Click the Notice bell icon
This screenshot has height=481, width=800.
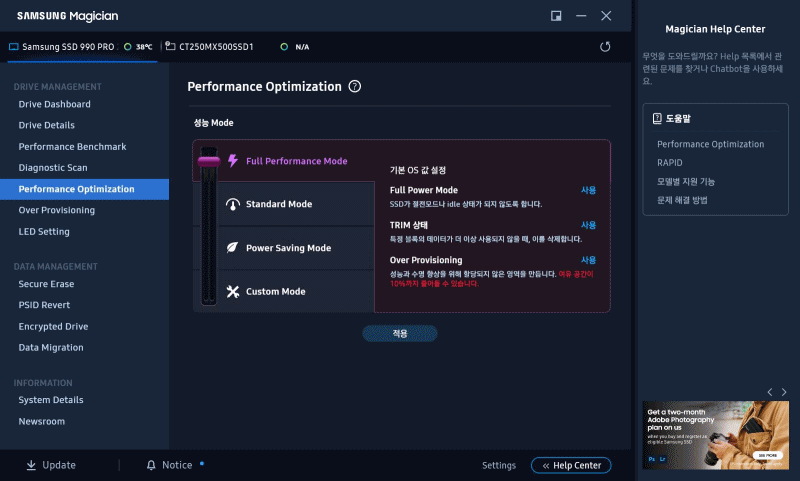click(x=151, y=465)
